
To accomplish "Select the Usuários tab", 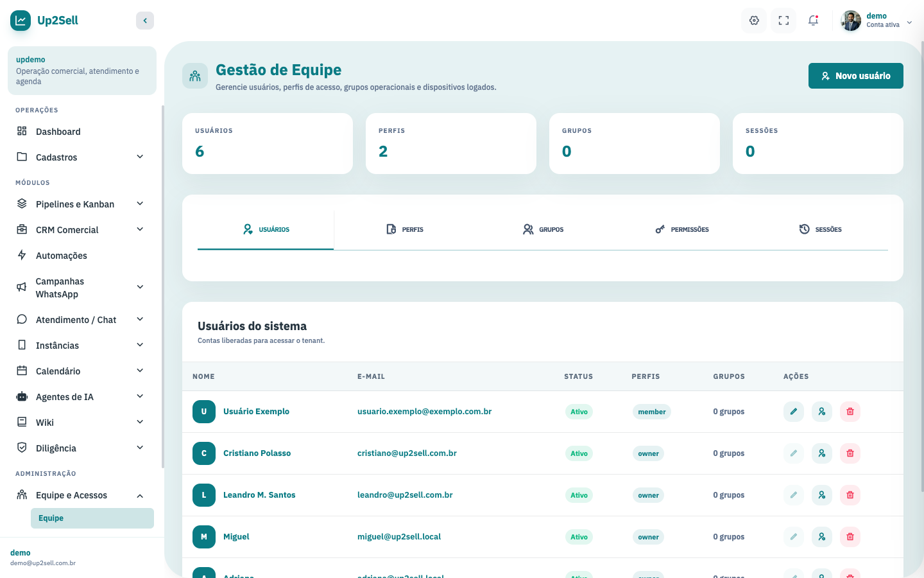I will click(266, 229).
